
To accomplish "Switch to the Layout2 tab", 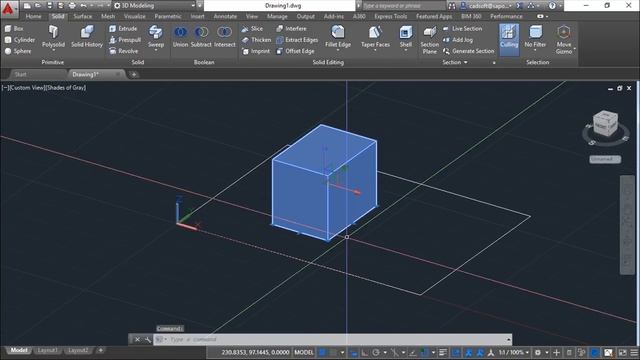I will pyautogui.click(x=78, y=350).
